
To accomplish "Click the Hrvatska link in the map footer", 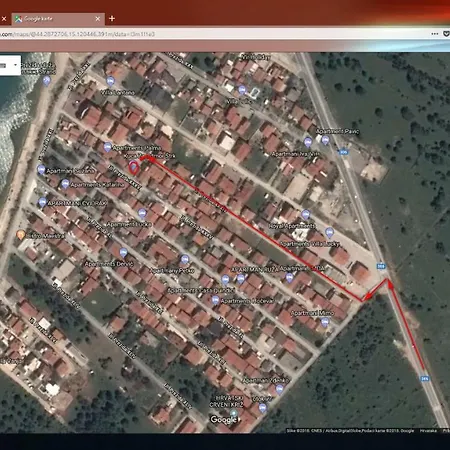I will click(x=428, y=431).
